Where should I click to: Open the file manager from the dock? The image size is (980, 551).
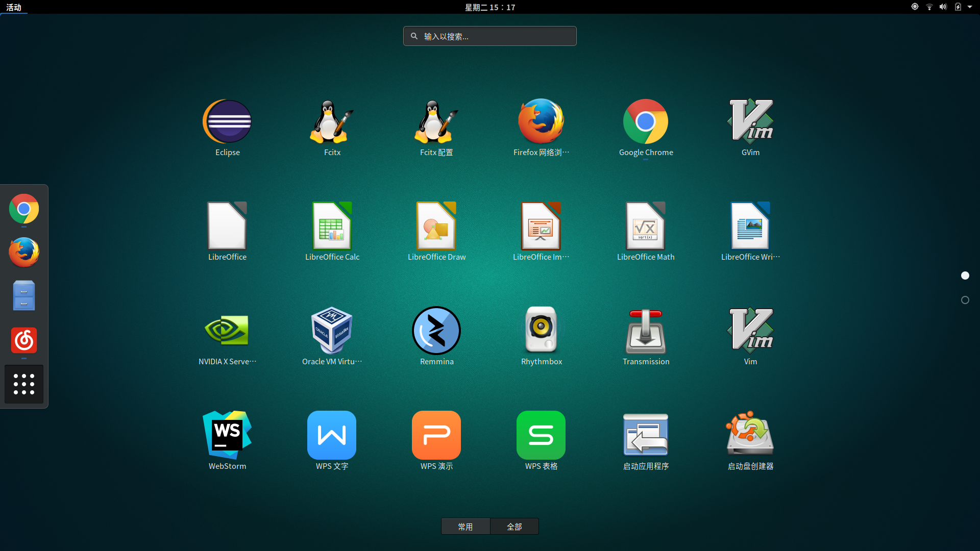click(24, 295)
